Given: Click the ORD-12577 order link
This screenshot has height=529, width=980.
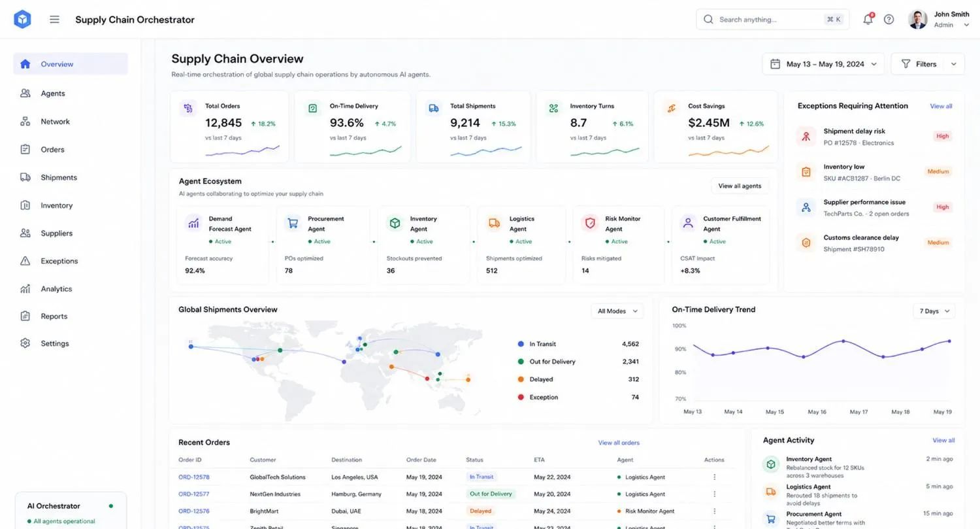Looking at the screenshot, I should pyautogui.click(x=194, y=494).
